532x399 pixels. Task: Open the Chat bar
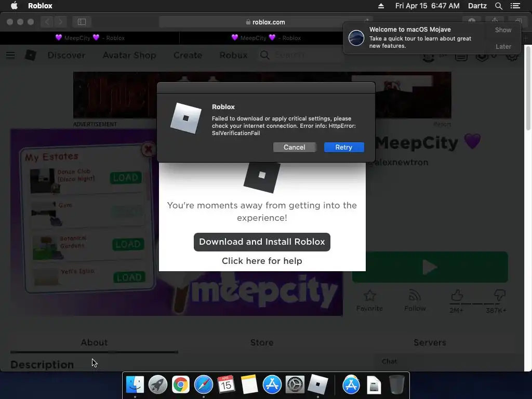pos(448,362)
